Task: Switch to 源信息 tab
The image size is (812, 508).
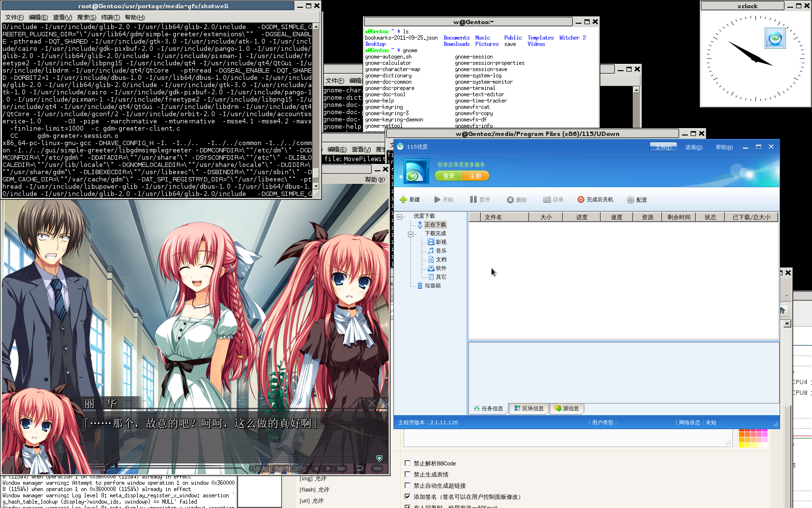Action: (567, 408)
